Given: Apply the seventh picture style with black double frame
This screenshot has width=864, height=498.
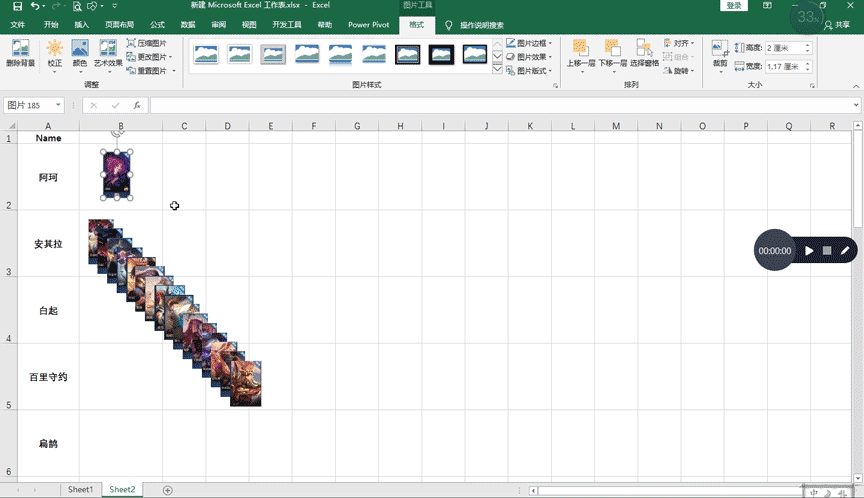Looking at the screenshot, I should coord(408,54).
